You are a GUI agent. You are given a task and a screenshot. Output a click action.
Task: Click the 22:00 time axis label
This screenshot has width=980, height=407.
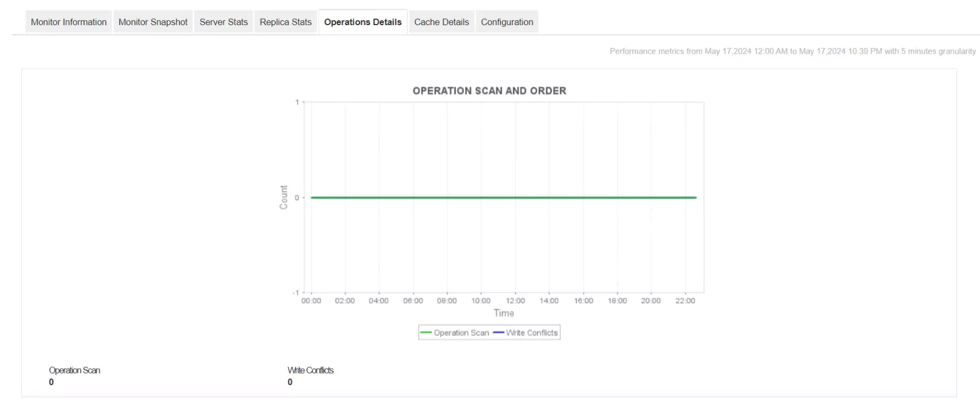(685, 301)
